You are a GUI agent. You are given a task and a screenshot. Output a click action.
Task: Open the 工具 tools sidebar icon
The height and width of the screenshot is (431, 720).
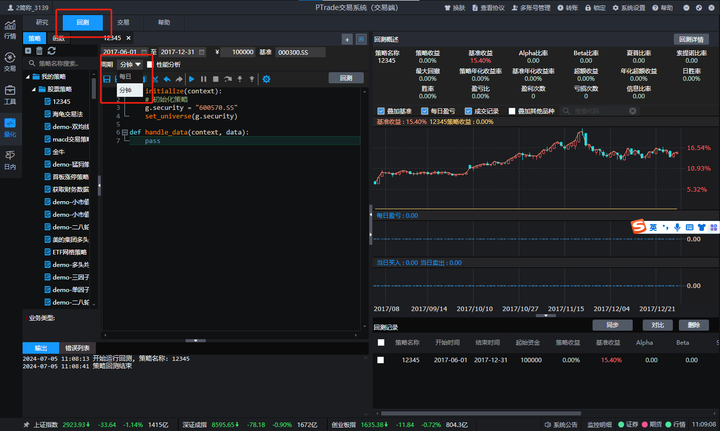(9, 95)
